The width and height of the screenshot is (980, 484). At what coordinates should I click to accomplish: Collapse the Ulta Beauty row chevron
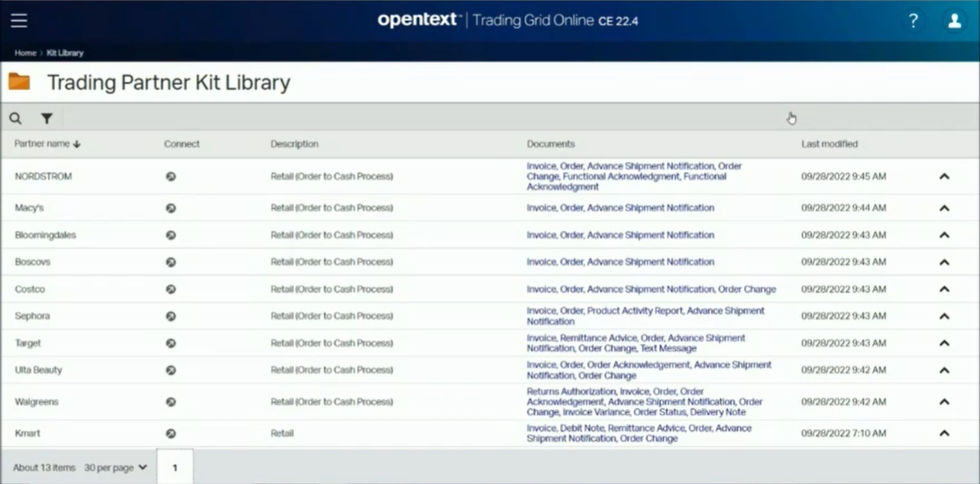[944, 370]
